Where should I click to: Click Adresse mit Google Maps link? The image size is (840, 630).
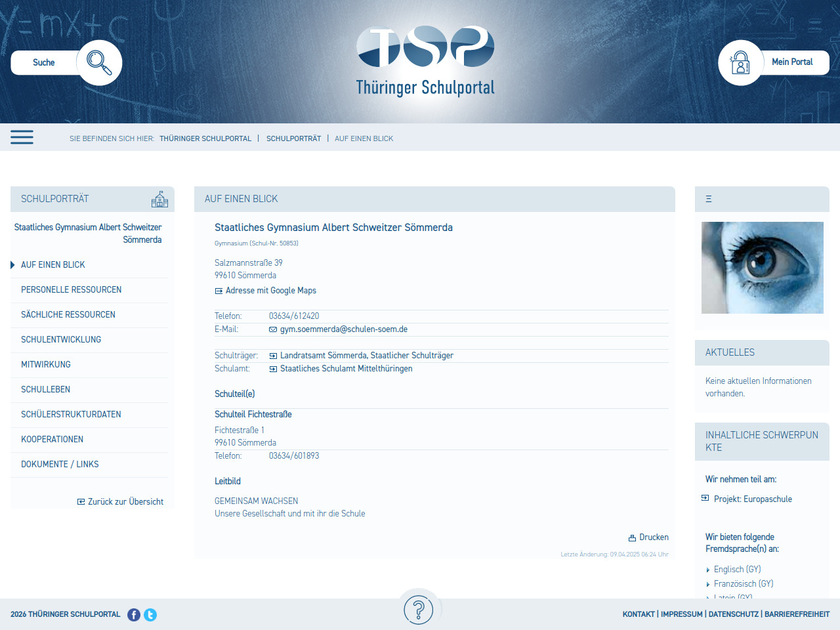tap(270, 290)
